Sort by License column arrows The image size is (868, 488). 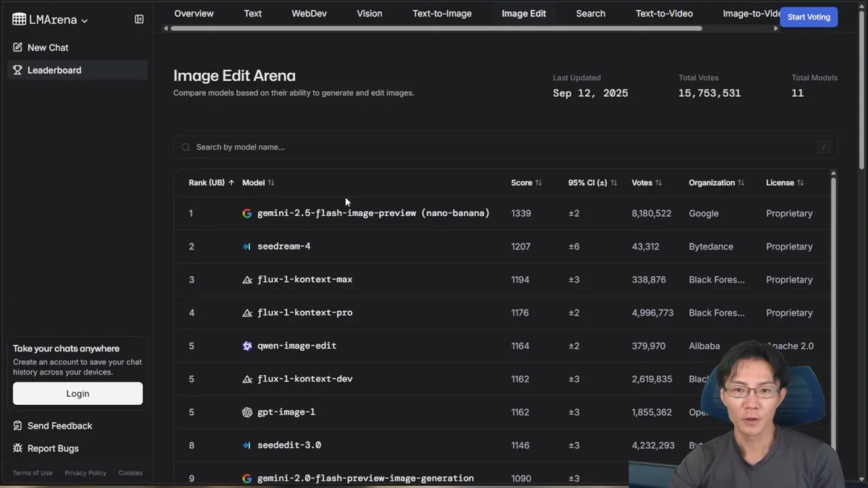click(800, 183)
